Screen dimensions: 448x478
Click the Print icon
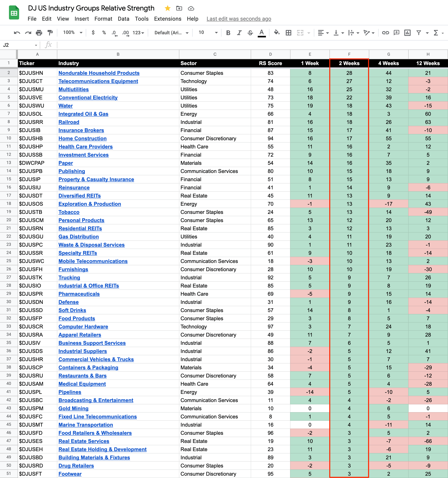pos(39,33)
